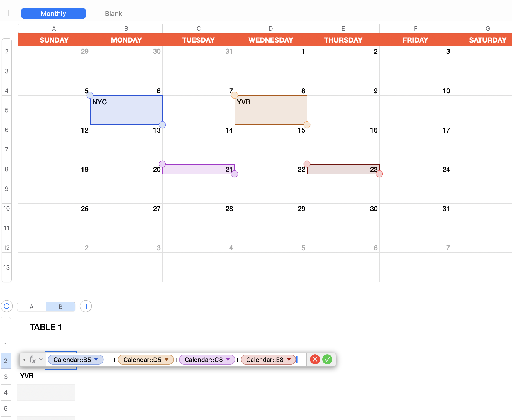
Task: Switch to the Monthly sheet tab
Action: pos(53,13)
